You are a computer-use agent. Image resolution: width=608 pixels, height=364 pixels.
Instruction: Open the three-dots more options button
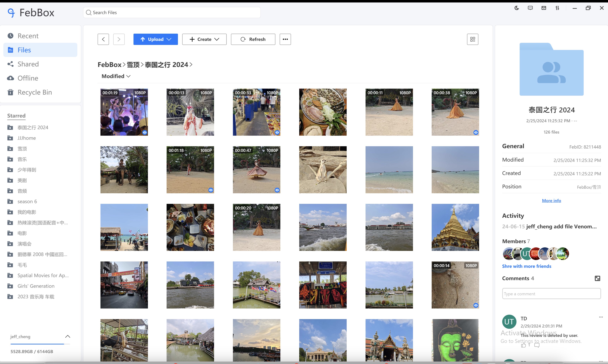285,39
